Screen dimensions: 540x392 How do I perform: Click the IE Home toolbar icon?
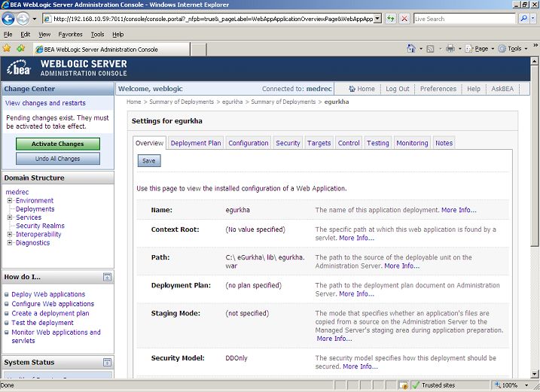tap(411, 48)
